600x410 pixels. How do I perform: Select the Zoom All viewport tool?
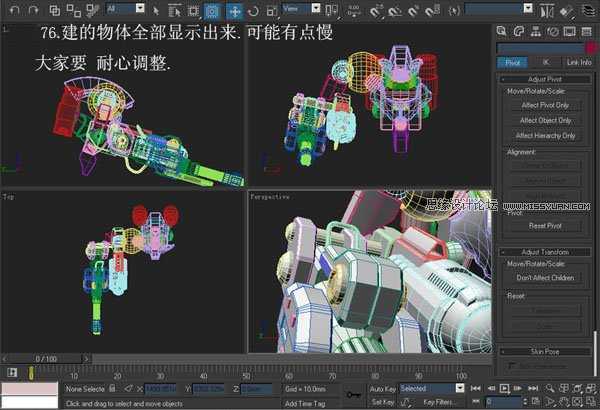click(564, 389)
